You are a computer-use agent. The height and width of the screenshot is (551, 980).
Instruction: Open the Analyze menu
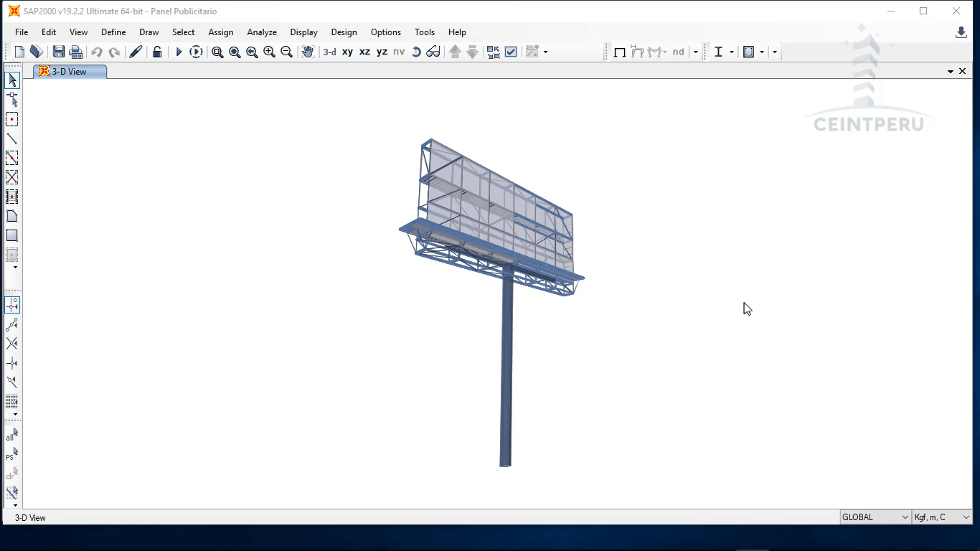coord(262,32)
